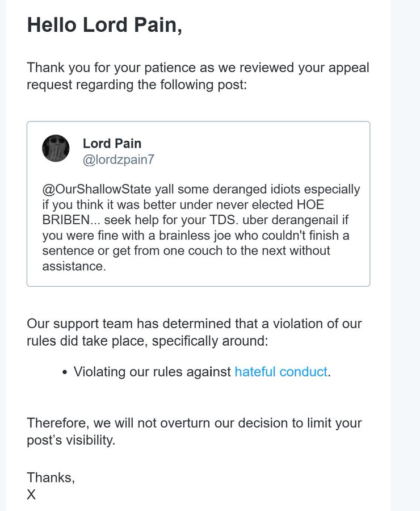Click the @lordzpain7 handle

point(118,160)
